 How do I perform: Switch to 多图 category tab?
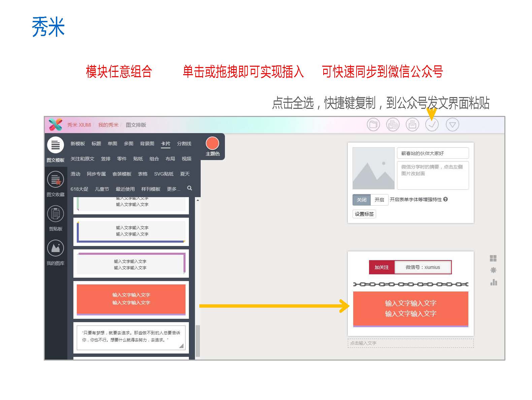129,144
